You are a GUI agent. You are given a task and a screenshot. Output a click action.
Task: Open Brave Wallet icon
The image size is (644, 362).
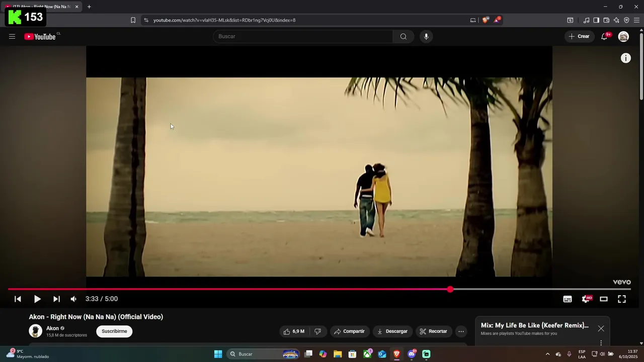tap(606, 20)
